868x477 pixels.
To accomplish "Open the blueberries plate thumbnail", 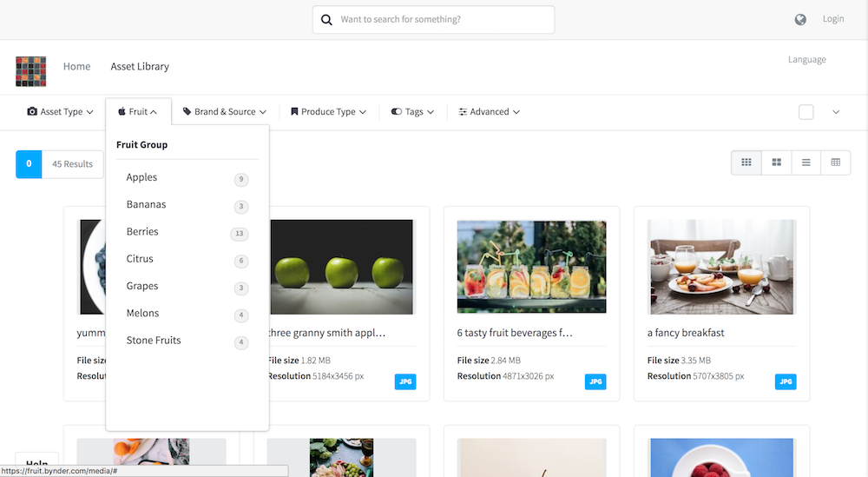I will (92, 267).
